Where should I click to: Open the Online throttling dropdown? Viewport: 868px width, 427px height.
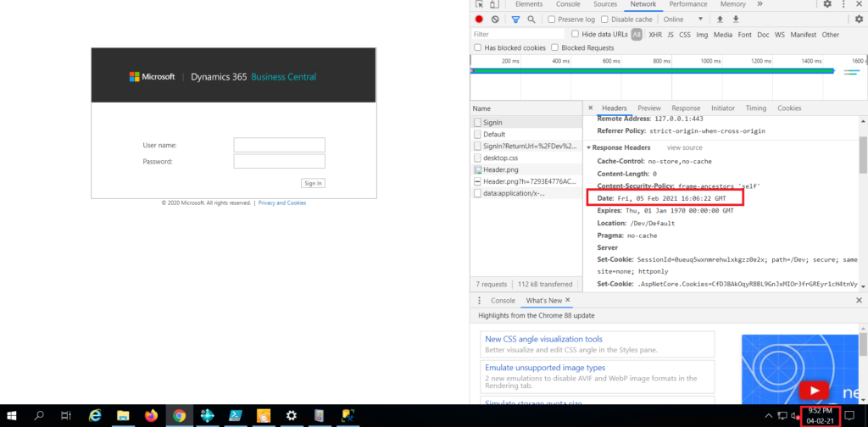pos(683,19)
